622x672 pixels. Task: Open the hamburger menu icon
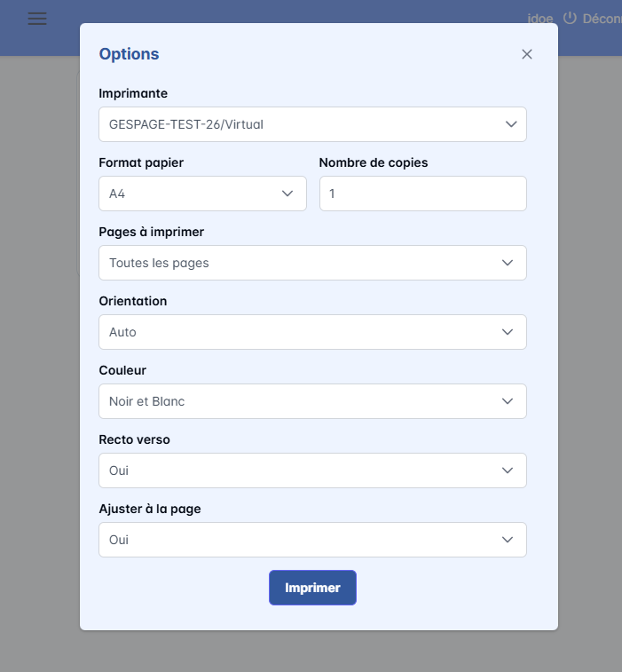point(37,19)
